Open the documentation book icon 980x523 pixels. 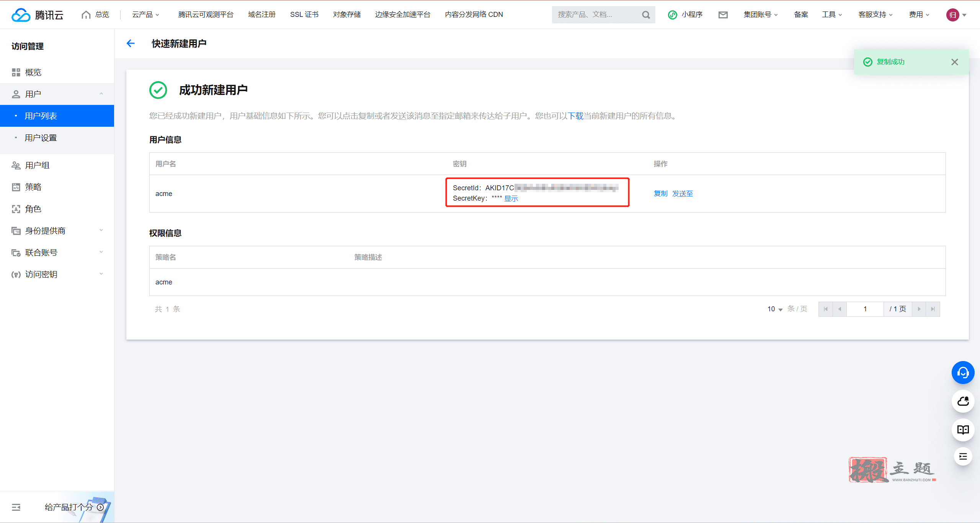(x=963, y=430)
